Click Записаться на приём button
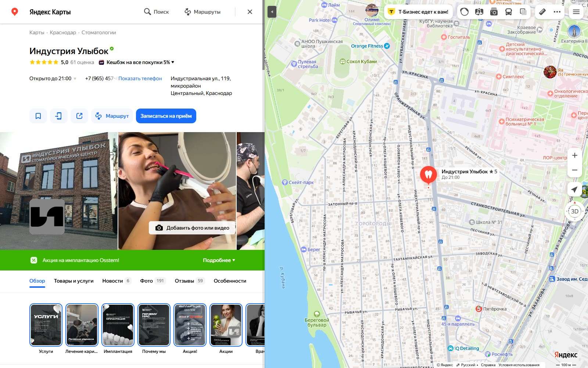Image resolution: width=588 pixels, height=368 pixels. pyautogui.click(x=166, y=116)
